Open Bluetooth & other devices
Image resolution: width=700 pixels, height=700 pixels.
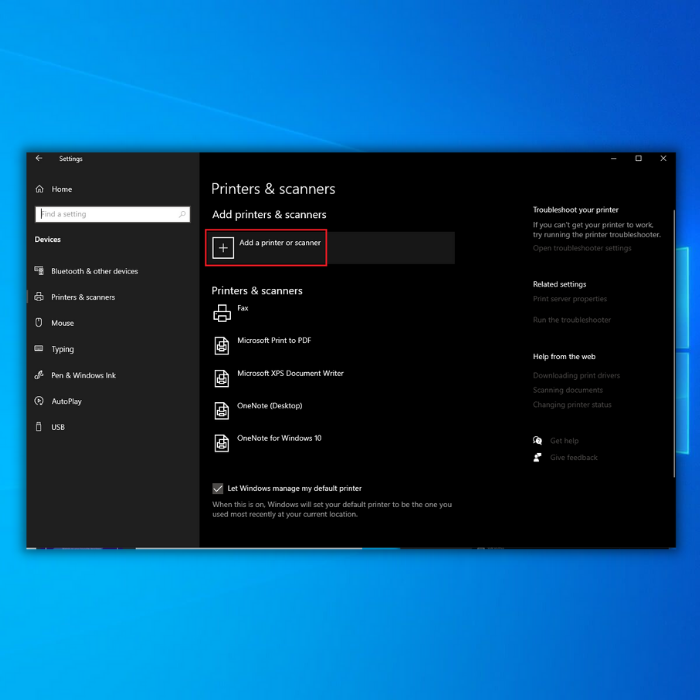pyautogui.click(x=95, y=271)
